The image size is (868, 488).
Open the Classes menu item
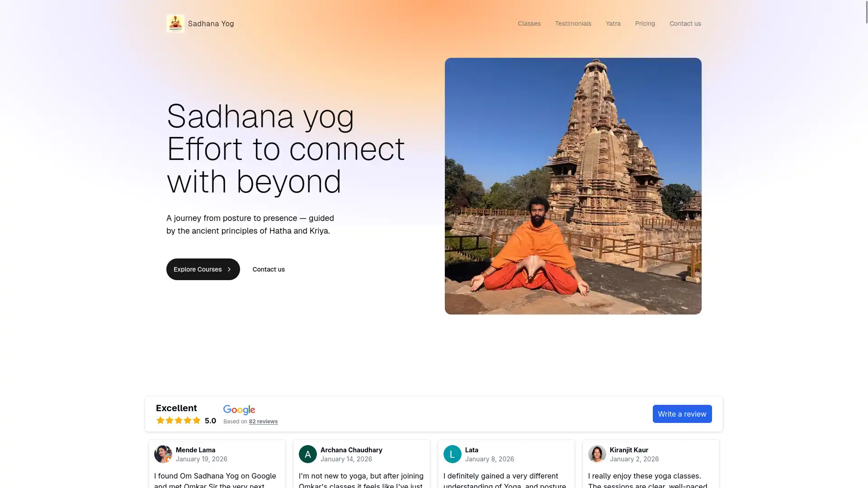529,23
